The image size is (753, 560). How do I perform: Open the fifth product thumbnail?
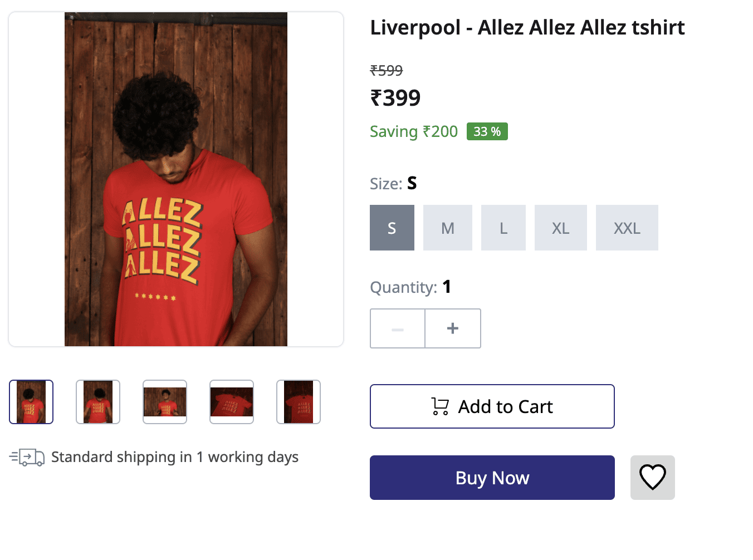point(299,402)
